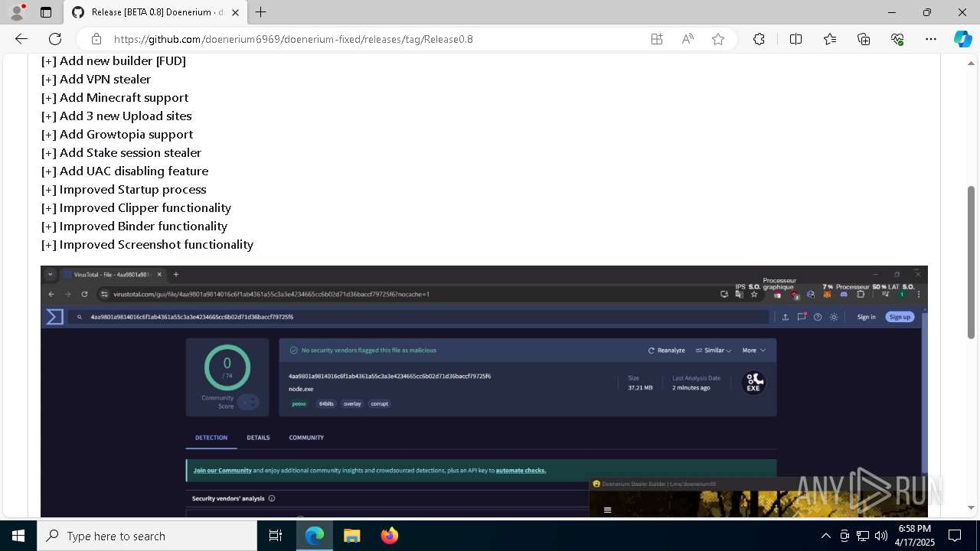Add page to favorites star icon
The image size is (980, 551).
pos(718,39)
